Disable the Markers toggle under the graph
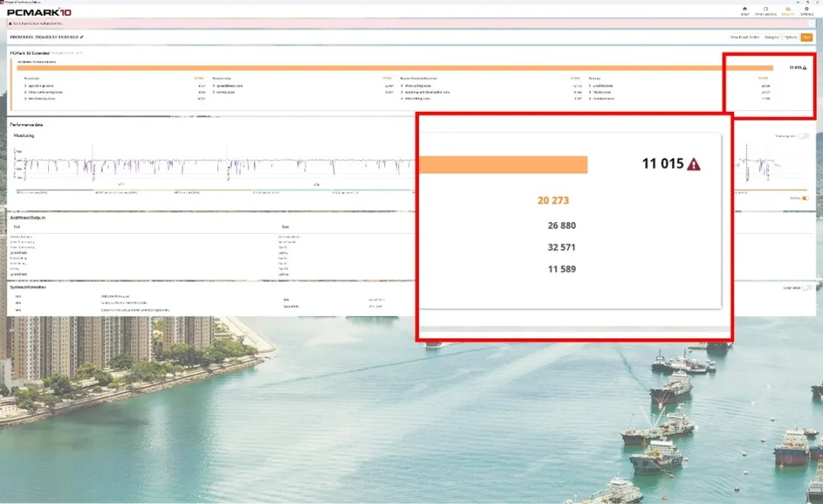The width and height of the screenshot is (823, 504). [804, 198]
